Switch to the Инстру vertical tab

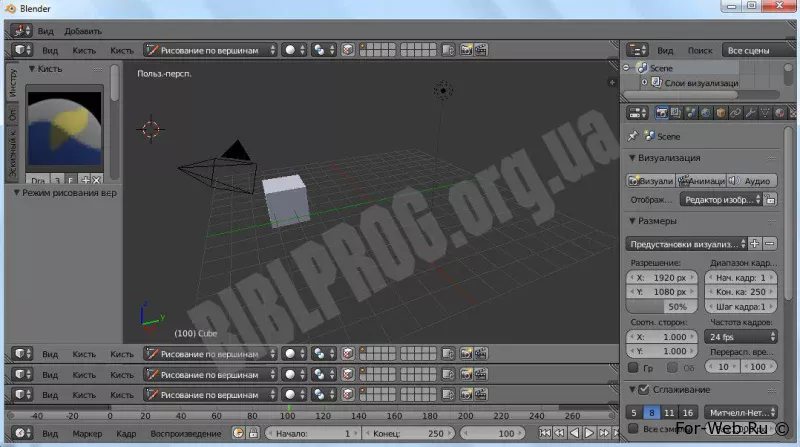pyautogui.click(x=12, y=83)
